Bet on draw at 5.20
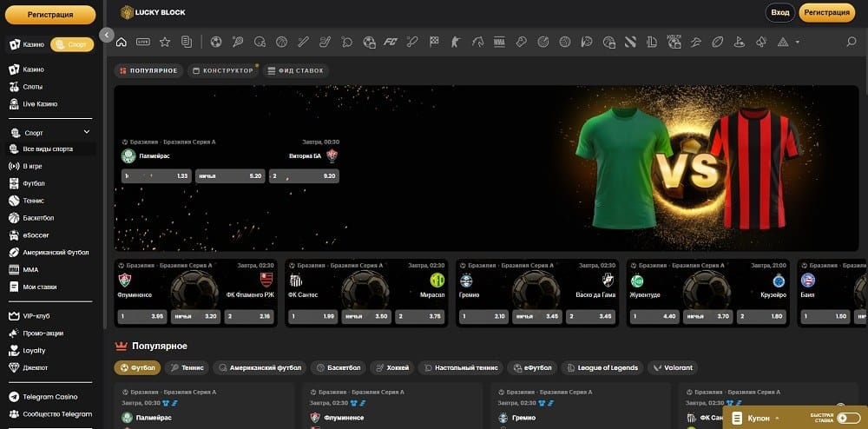Viewport: 868px width, 429px height. coord(230,176)
